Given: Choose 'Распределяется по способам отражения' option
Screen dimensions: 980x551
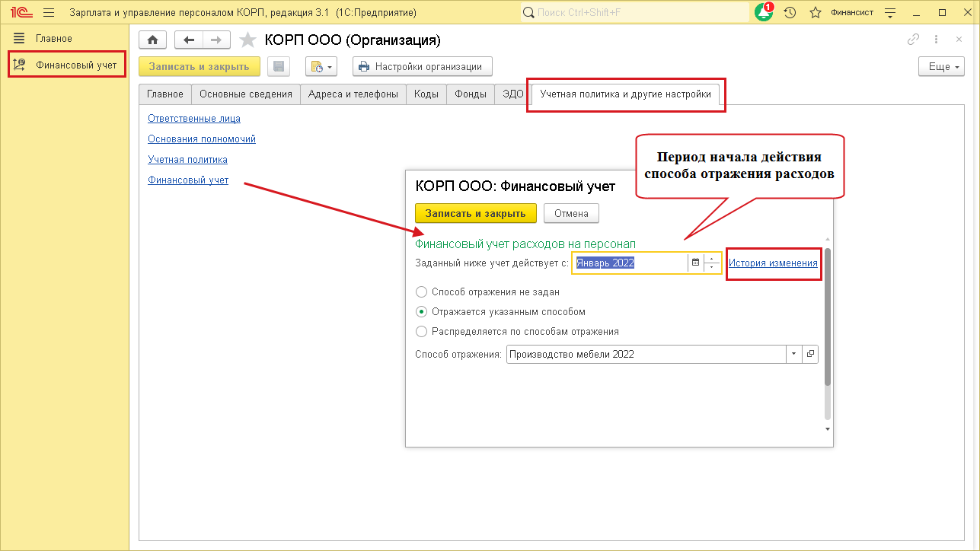Looking at the screenshot, I should point(422,331).
